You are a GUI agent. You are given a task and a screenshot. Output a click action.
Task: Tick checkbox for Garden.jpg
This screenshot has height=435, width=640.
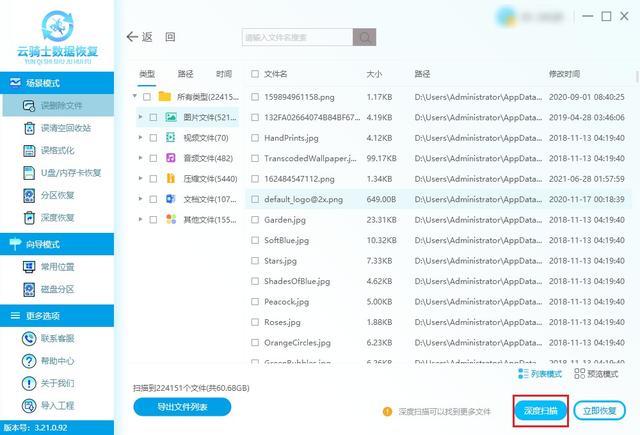(x=255, y=220)
